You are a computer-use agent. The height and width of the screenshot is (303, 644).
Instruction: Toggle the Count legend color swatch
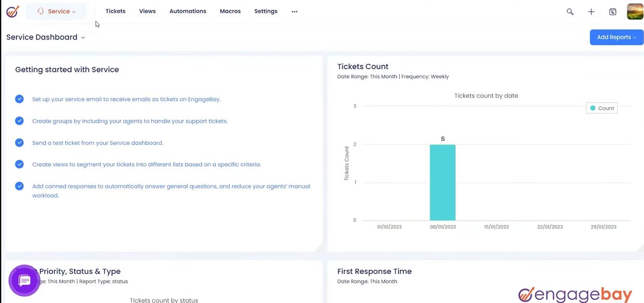pyautogui.click(x=593, y=108)
